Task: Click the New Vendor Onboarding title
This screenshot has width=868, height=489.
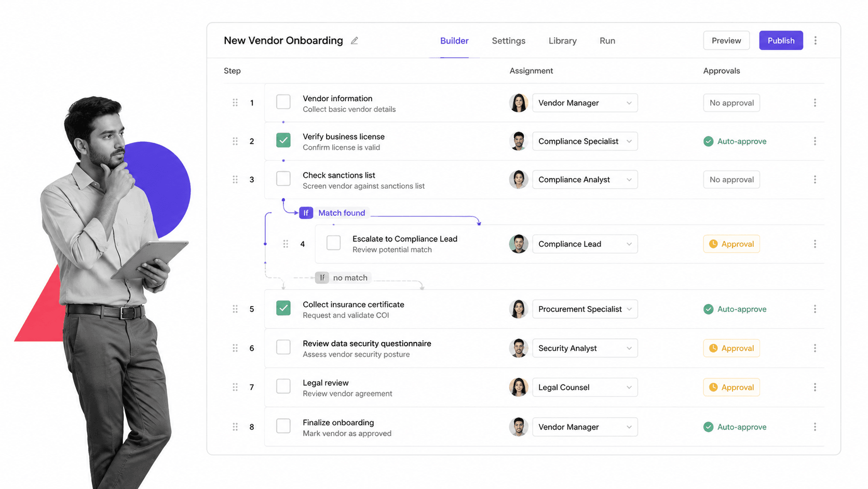Action: tap(283, 41)
